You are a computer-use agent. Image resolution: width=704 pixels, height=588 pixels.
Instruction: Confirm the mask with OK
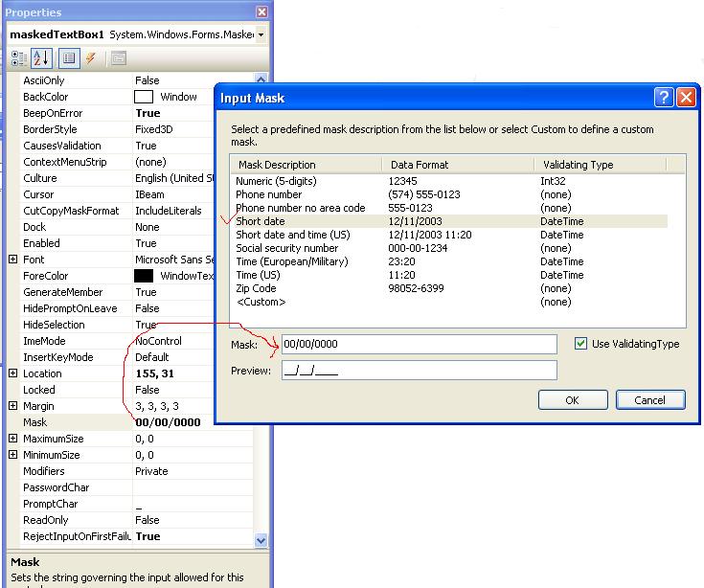click(x=573, y=400)
